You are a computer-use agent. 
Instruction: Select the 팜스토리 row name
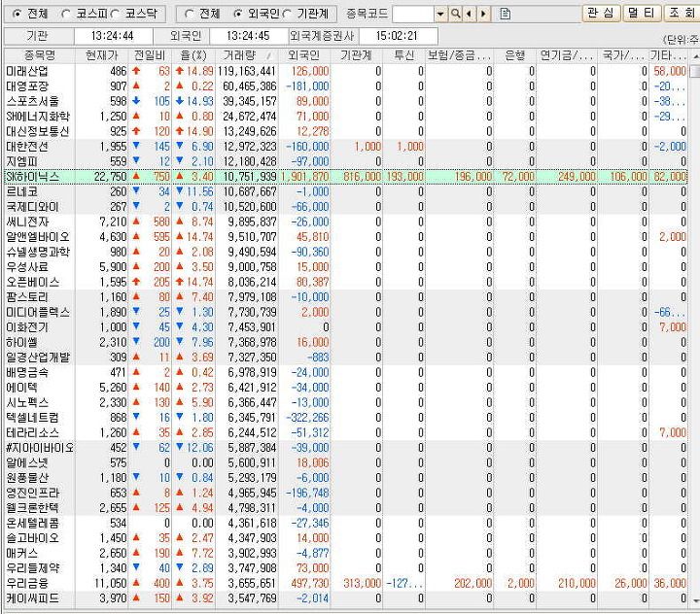[x=27, y=297]
